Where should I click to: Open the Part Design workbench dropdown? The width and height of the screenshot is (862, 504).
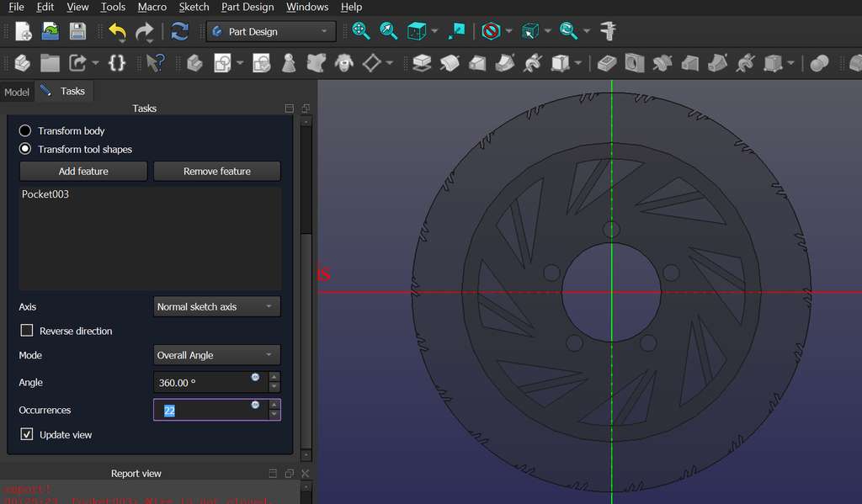point(271,32)
